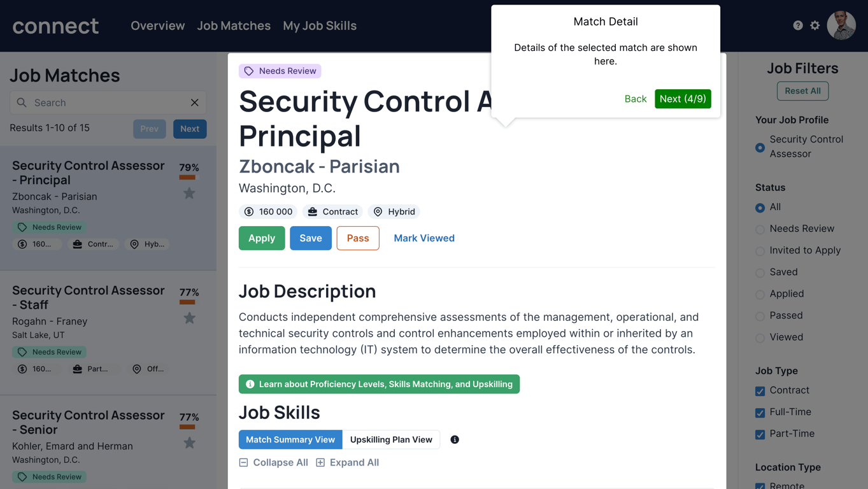Screen dimensions: 868x489
Task: Star the Kohler, Emard and Herman job
Action: pyautogui.click(x=189, y=443)
